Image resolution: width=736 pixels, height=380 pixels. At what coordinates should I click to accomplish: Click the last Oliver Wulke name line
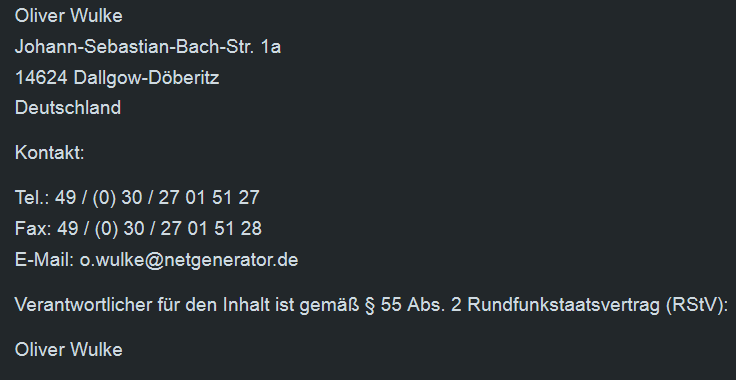(69, 350)
